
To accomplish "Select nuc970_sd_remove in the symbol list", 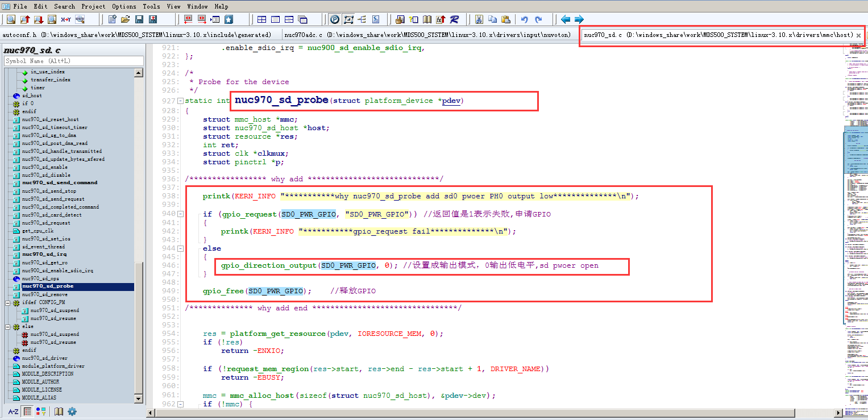I will [44, 294].
